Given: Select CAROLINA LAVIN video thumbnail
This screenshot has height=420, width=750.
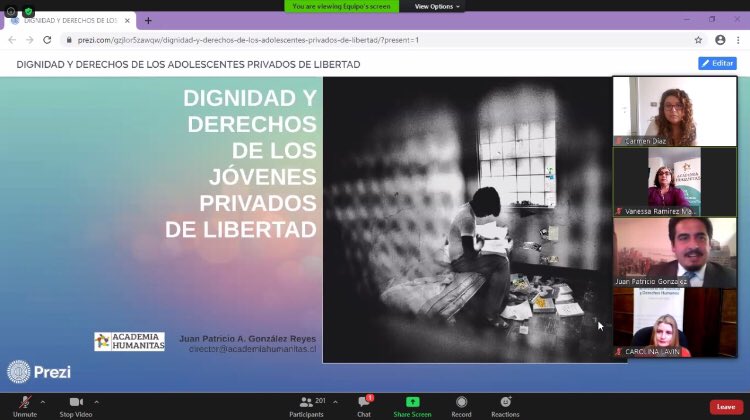Looking at the screenshot, I should [675, 322].
